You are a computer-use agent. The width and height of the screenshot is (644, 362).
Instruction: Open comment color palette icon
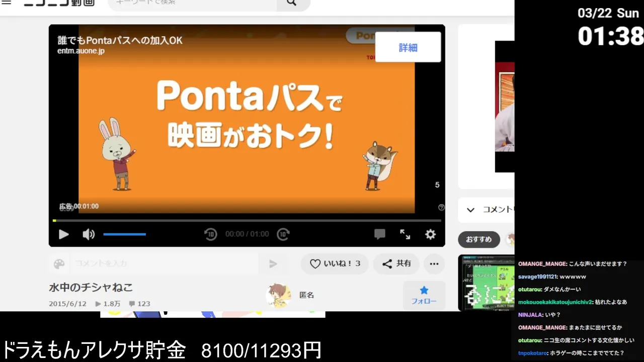point(59,264)
